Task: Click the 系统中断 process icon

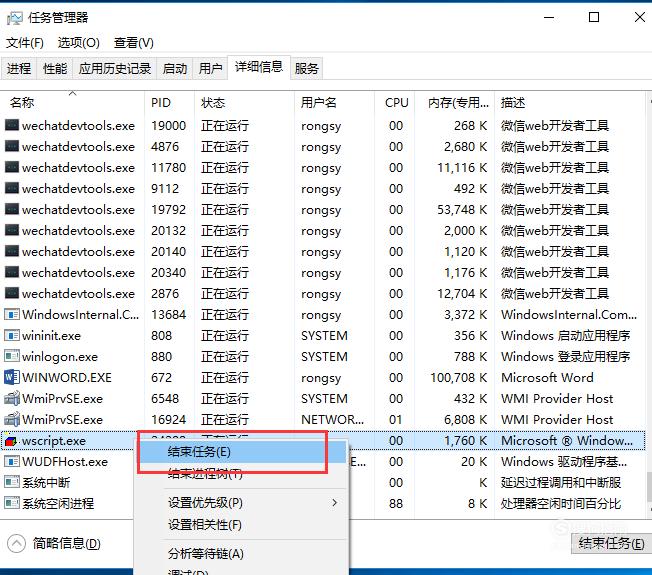Action: pyautogui.click(x=12, y=482)
